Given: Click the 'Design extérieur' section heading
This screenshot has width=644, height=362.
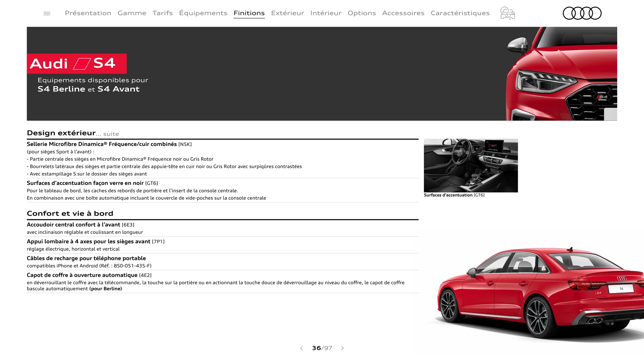Looking at the screenshot, I should pos(61,133).
